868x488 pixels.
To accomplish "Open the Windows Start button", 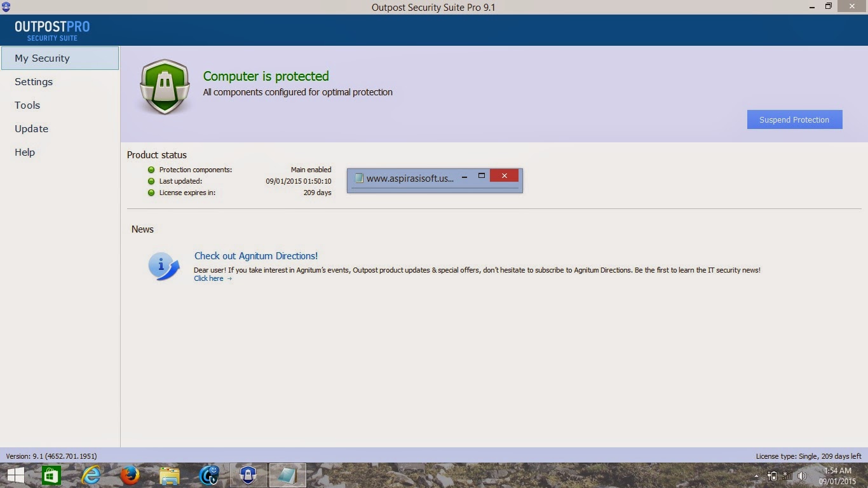I will 15,475.
